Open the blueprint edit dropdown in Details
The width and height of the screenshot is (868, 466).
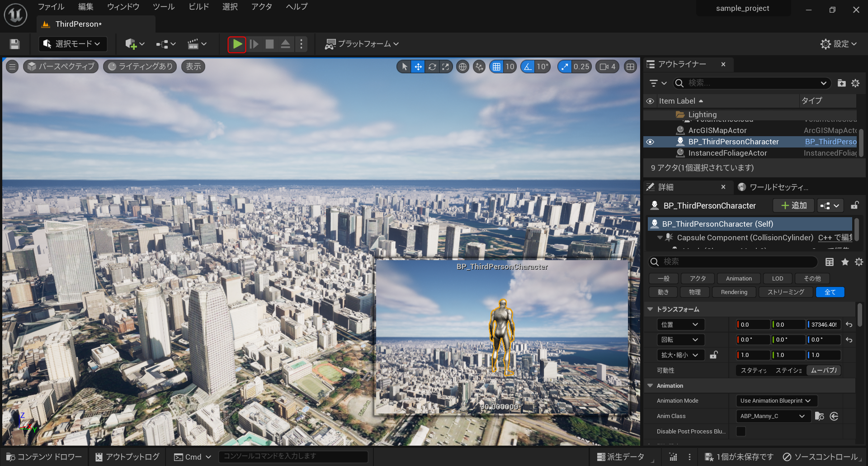click(x=830, y=206)
